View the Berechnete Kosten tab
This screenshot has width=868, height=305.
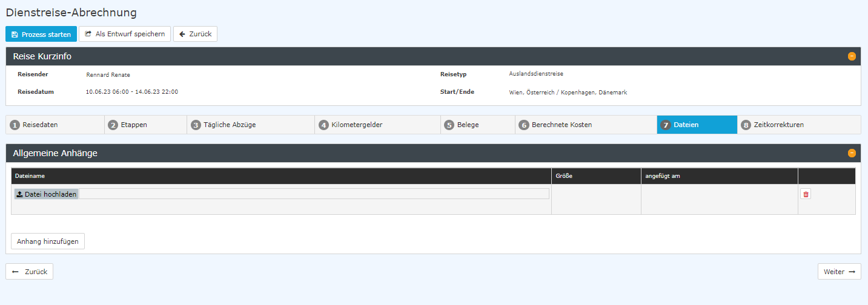[585, 125]
